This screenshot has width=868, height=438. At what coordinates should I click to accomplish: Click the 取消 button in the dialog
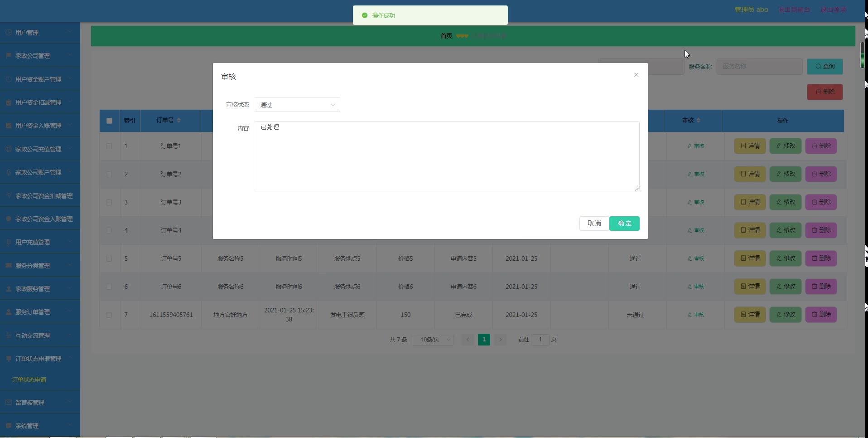pyautogui.click(x=594, y=224)
